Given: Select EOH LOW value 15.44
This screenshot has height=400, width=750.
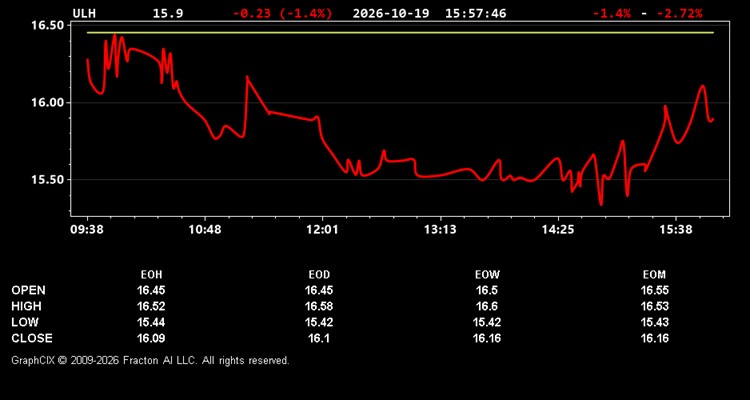Looking at the screenshot, I should [151, 322].
